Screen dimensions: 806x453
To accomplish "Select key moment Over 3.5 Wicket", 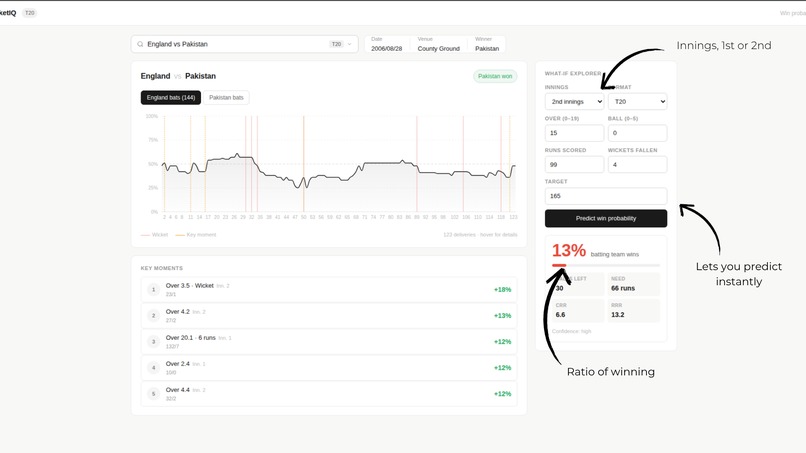I will coord(329,289).
